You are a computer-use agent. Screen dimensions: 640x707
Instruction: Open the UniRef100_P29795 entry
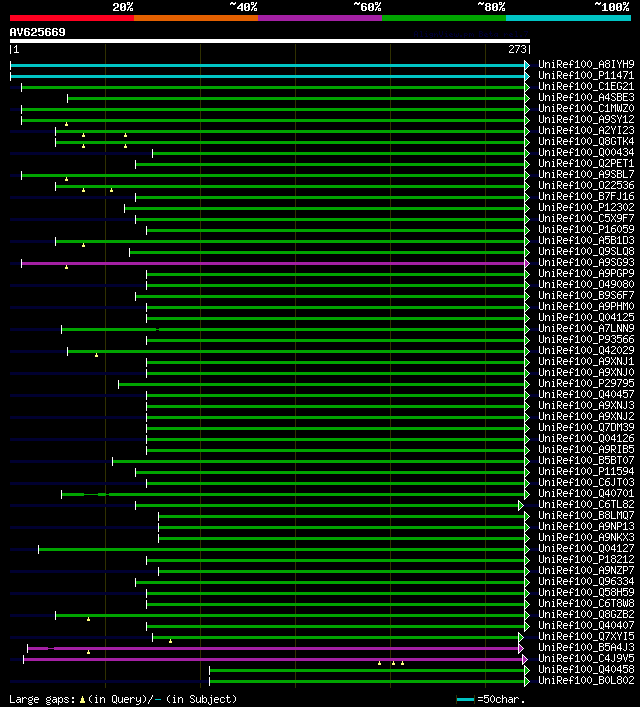586,383
